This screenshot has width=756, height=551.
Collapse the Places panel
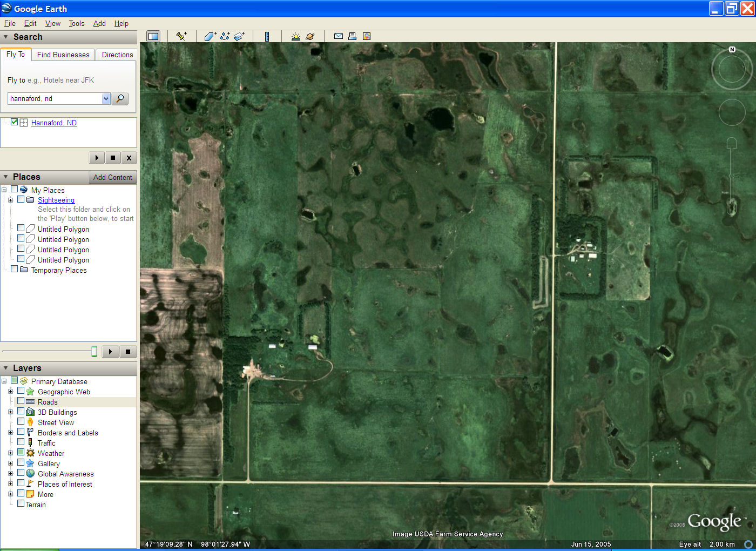(x=6, y=177)
